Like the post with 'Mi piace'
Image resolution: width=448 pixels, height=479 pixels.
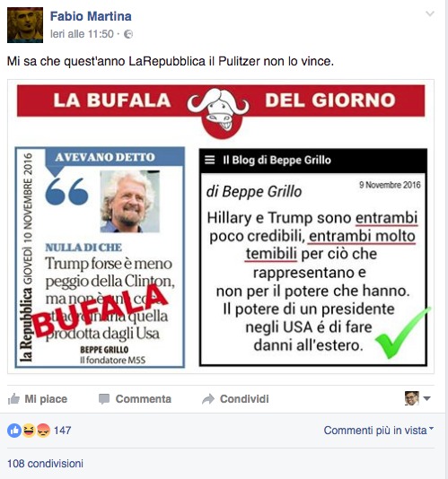pos(38,398)
